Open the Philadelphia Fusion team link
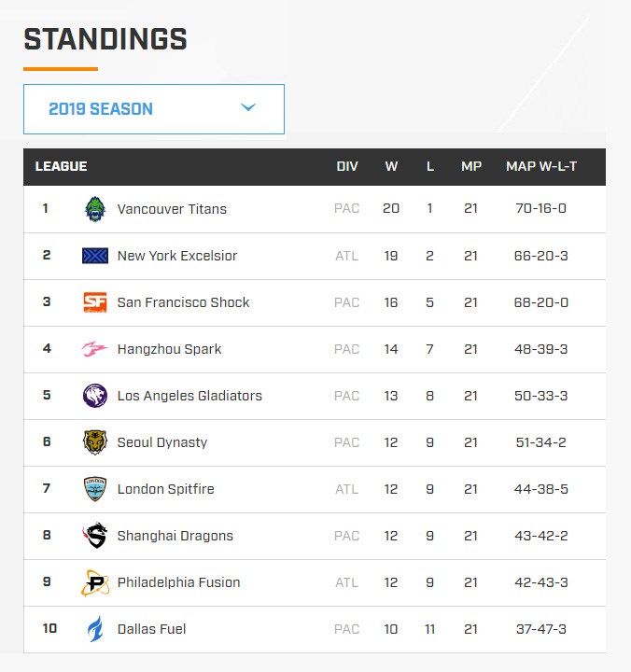The image size is (631, 672). point(179,582)
